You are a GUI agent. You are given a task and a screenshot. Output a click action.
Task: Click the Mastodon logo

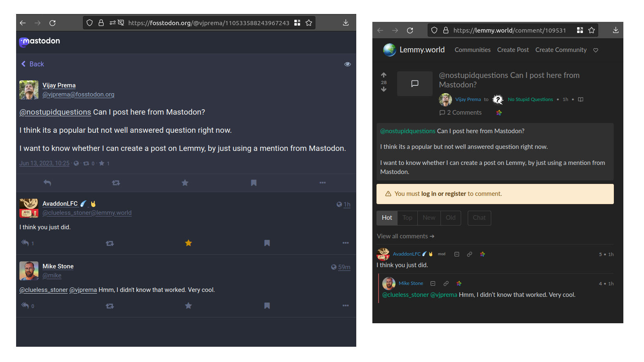[x=40, y=41]
